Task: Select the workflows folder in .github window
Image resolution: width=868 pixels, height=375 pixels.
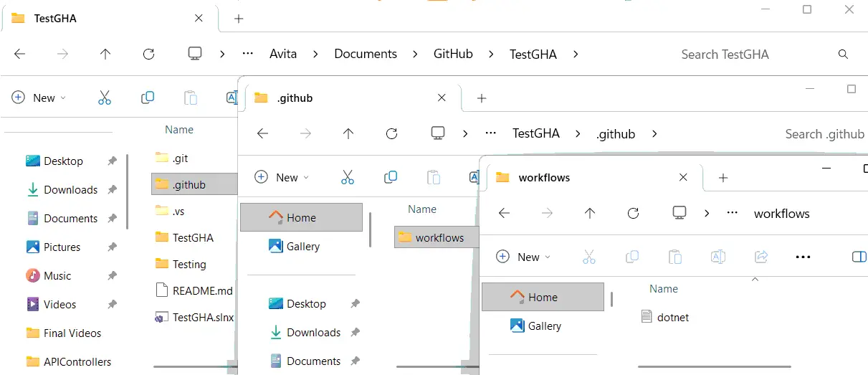Action: click(x=437, y=237)
